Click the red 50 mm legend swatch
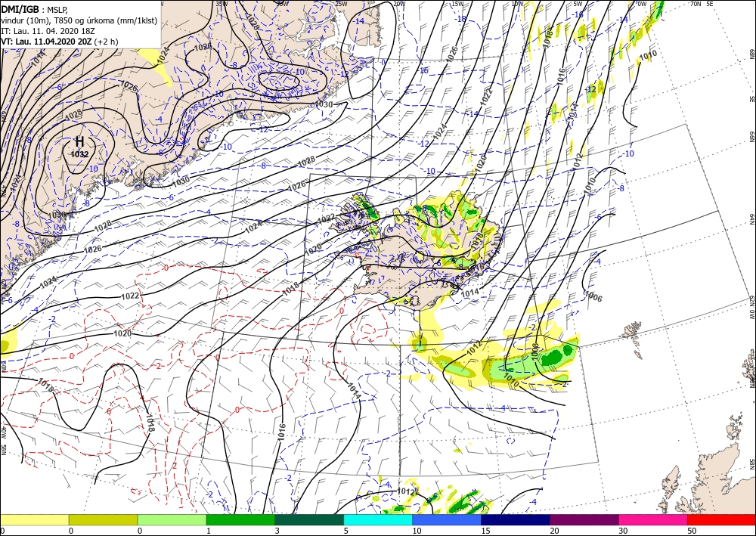756x536 pixels. tap(721, 519)
